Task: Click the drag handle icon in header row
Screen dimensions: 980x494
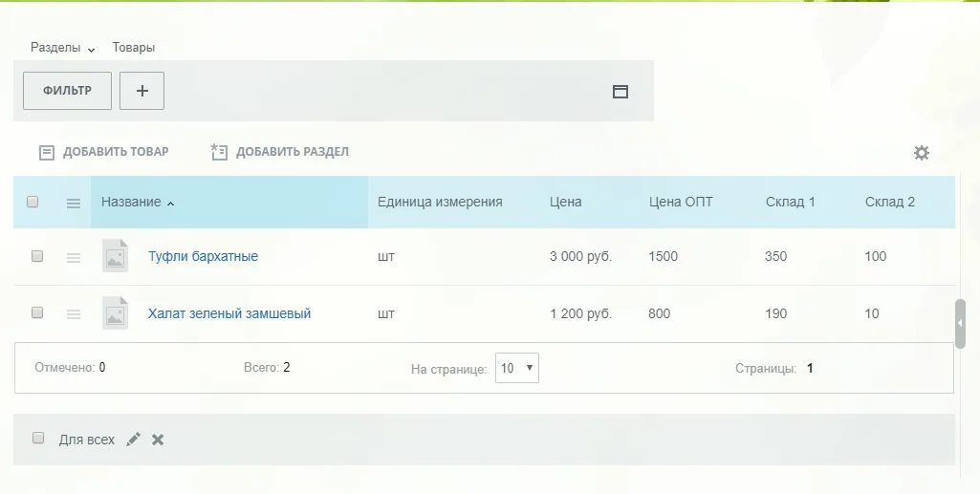Action: point(73,203)
